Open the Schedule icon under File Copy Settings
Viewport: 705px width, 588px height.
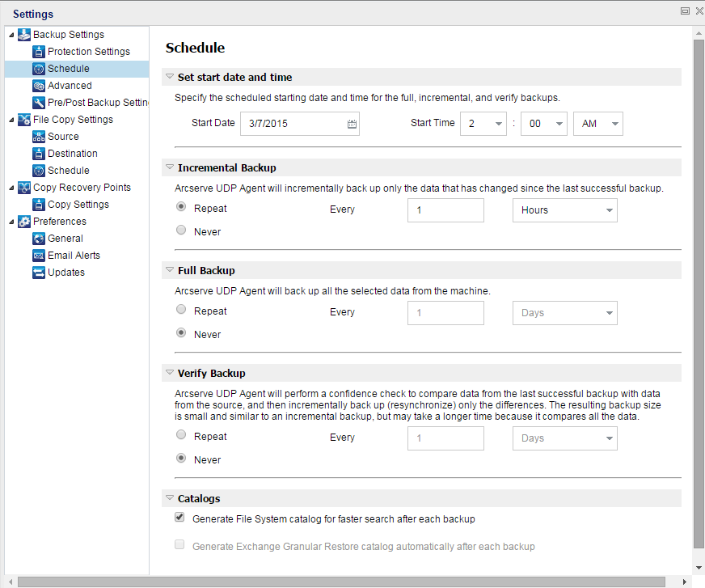tap(38, 170)
